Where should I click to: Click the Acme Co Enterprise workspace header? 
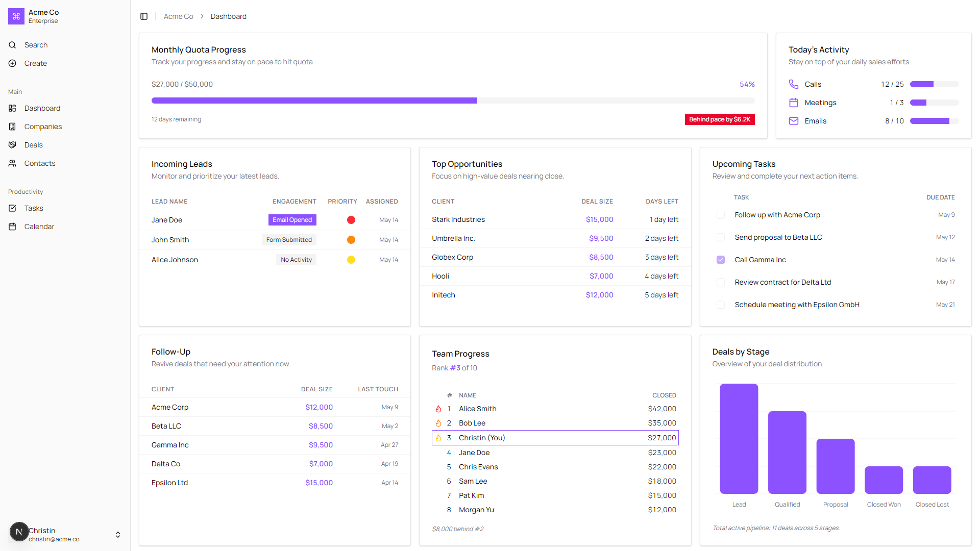point(65,16)
